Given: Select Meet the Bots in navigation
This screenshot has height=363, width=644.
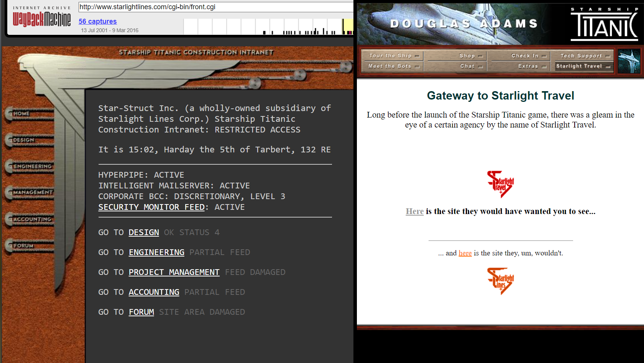Looking at the screenshot, I should 393,66.
